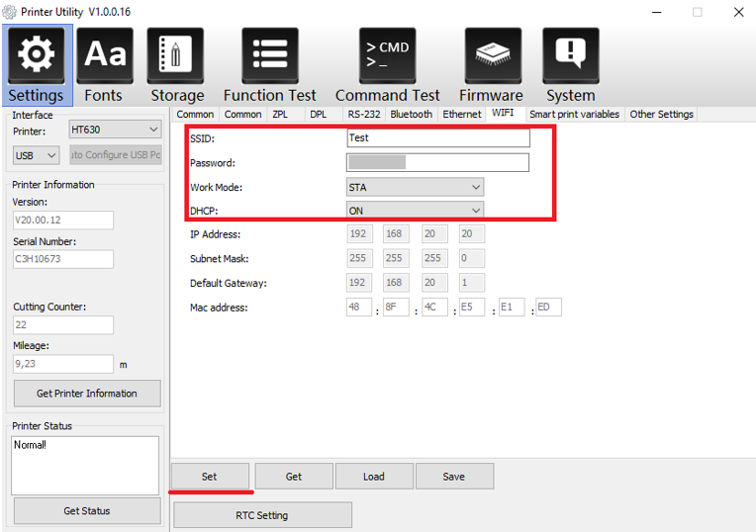756x532 pixels.
Task: Switch to the Ethernet tab
Action: (x=461, y=115)
